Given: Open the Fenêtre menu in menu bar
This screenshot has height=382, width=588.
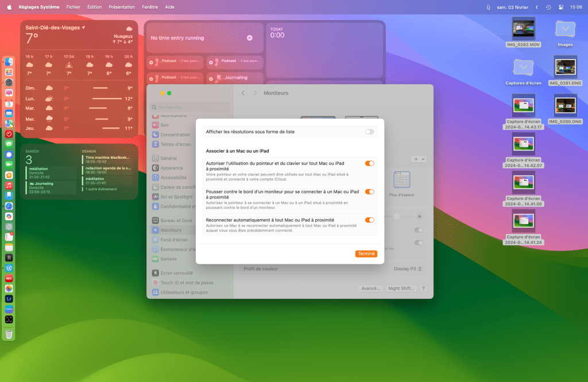Looking at the screenshot, I should 150,7.
